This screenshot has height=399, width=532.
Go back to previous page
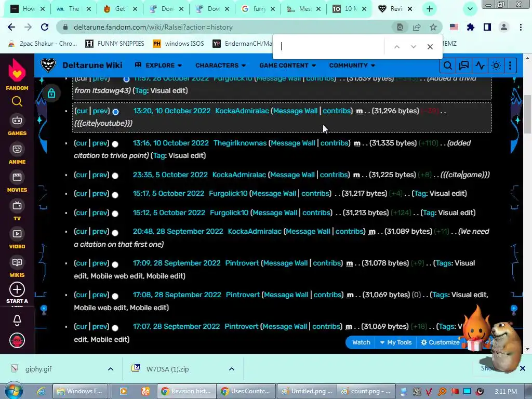pos(11,27)
